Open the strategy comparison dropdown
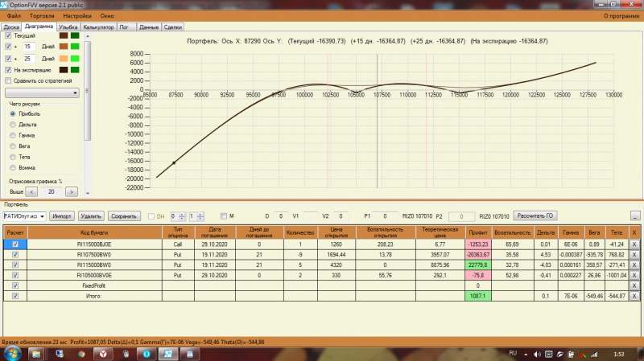Viewport: 644px width, 361px height. click(42, 93)
